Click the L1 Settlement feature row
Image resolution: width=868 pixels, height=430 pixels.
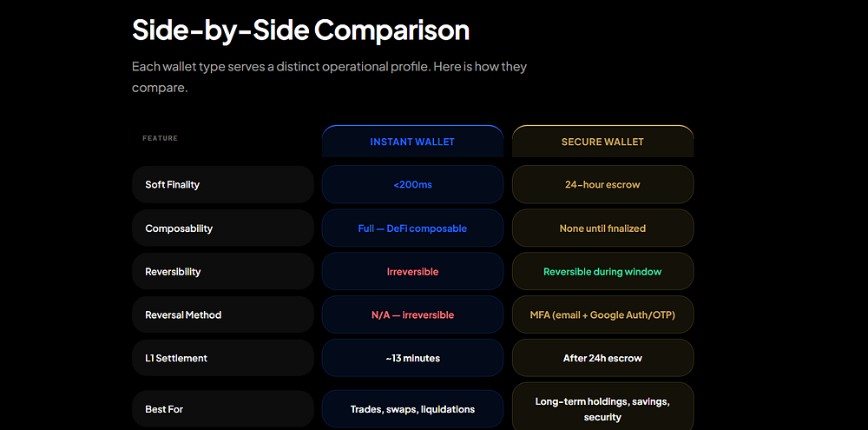[x=222, y=358]
